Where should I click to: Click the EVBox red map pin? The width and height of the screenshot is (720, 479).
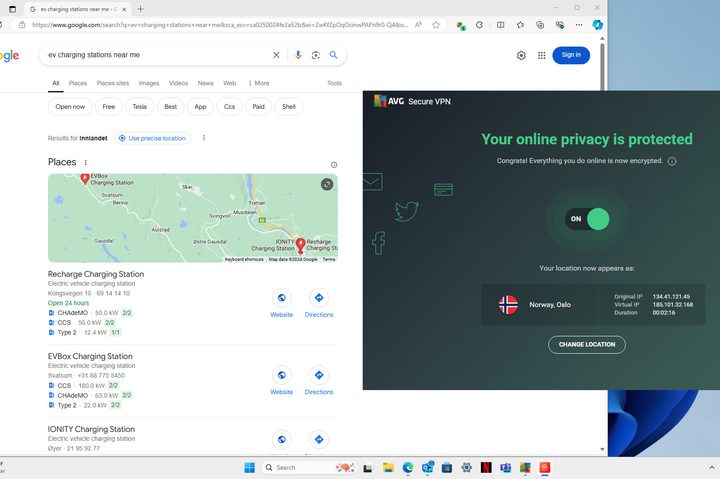coord(84,179)
